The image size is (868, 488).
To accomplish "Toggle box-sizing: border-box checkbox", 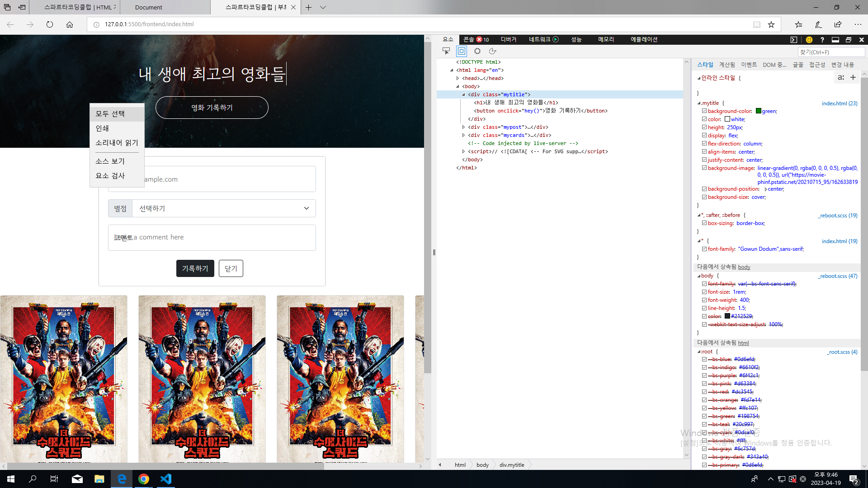I will (704, 223).
